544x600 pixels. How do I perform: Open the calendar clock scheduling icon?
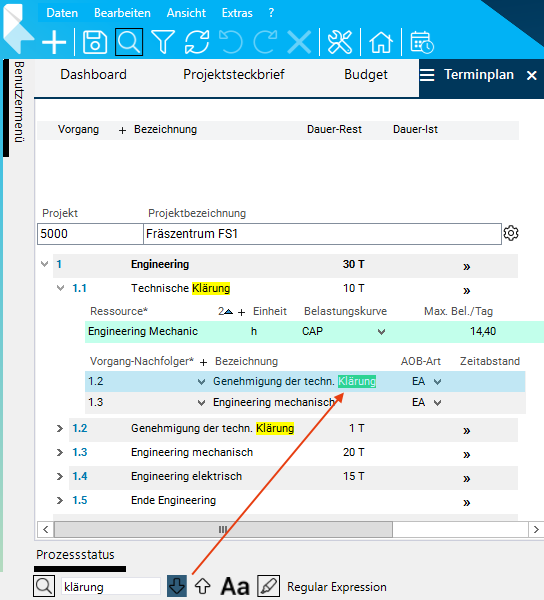[x=422, y=42]
